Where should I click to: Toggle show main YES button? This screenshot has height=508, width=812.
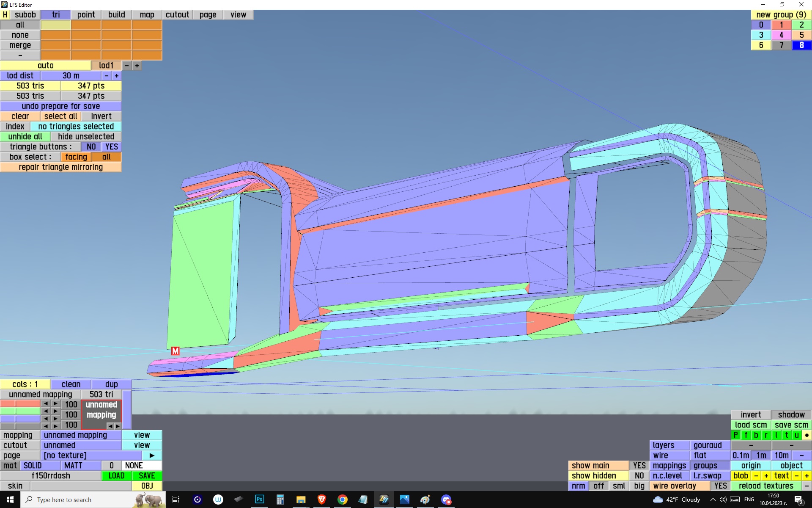[639, 466]
